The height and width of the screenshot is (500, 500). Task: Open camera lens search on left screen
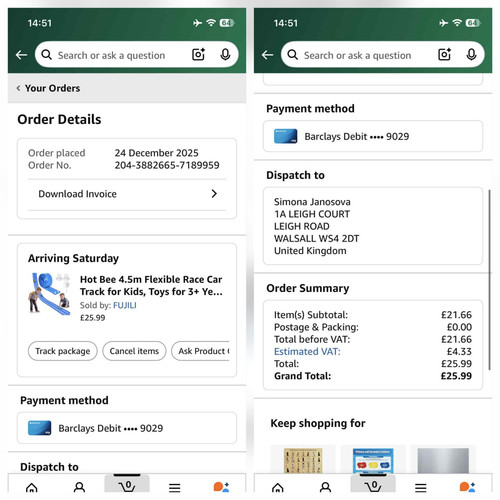(x=198, y=54)
